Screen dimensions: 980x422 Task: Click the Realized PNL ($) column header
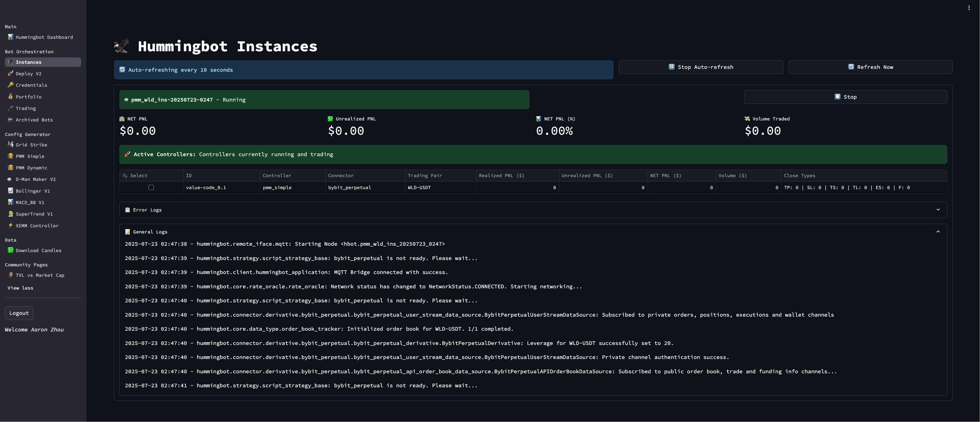[x=517, y=176]
